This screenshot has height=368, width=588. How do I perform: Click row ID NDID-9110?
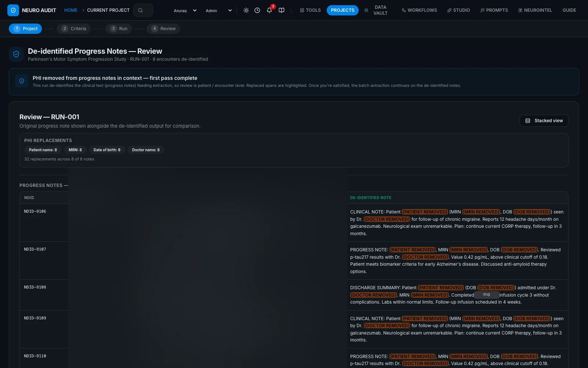click(x=35, y=356)
